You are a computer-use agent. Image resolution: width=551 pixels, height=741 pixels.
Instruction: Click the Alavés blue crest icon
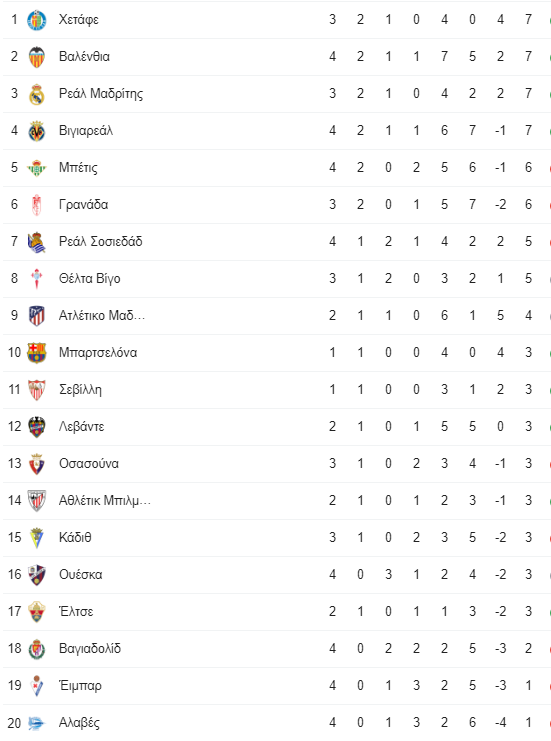[x=36, y=723]
